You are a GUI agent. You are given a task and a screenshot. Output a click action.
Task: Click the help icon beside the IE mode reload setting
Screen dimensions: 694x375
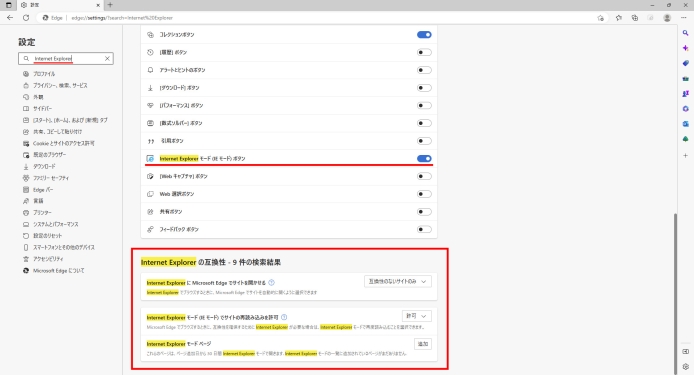point(284,317)
